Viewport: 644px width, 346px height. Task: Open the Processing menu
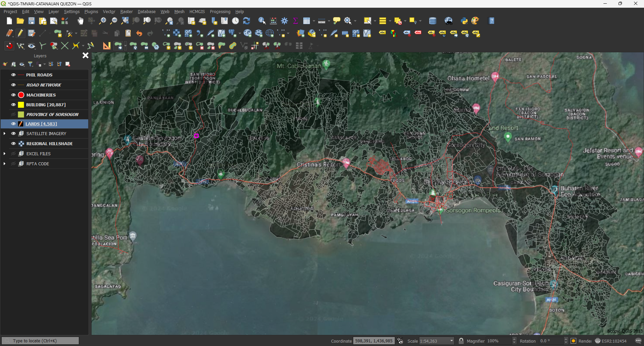pos(220,11)
